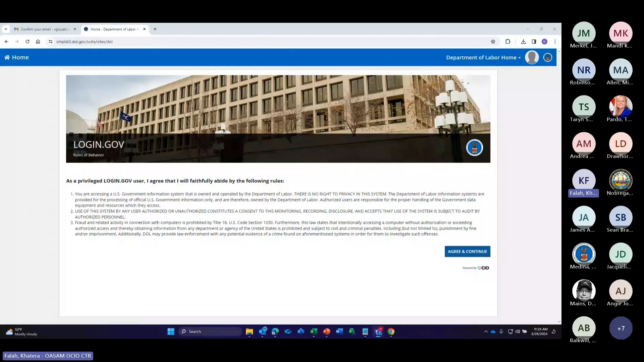The height and width of the screenshot is (362, 644).
Task: Click the Home link in the navigation bar
Action: coord(16,57)
